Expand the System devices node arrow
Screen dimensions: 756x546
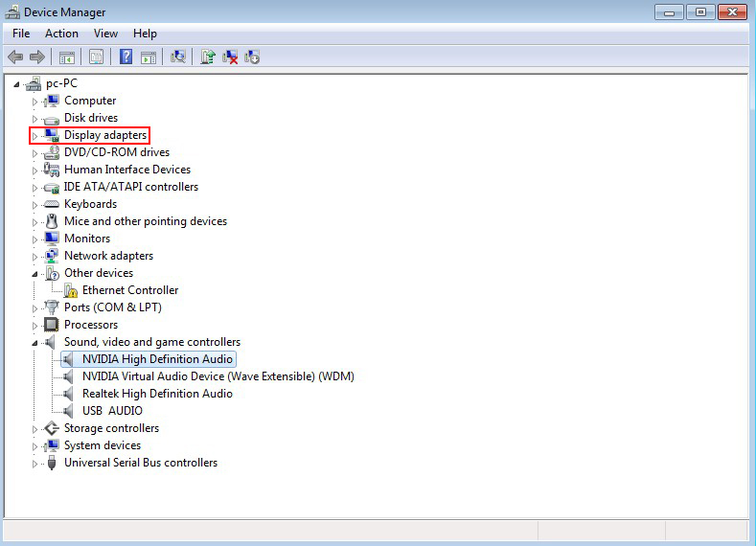[34, 446]
